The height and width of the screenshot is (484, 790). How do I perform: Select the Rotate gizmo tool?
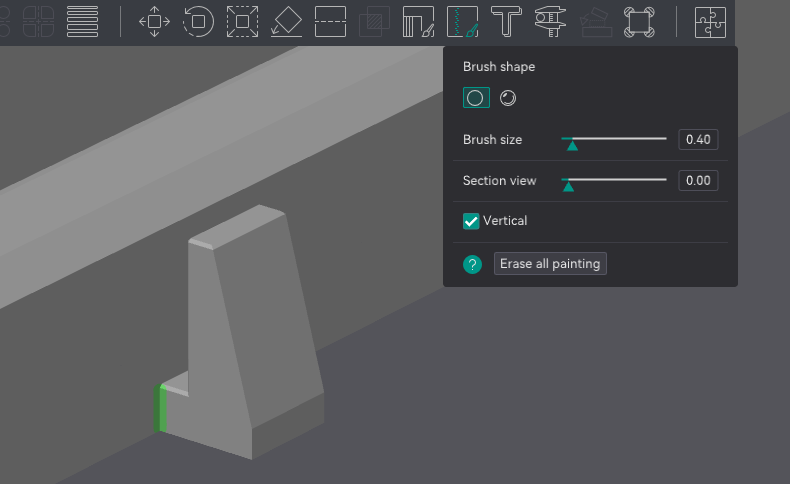(198, 21)
